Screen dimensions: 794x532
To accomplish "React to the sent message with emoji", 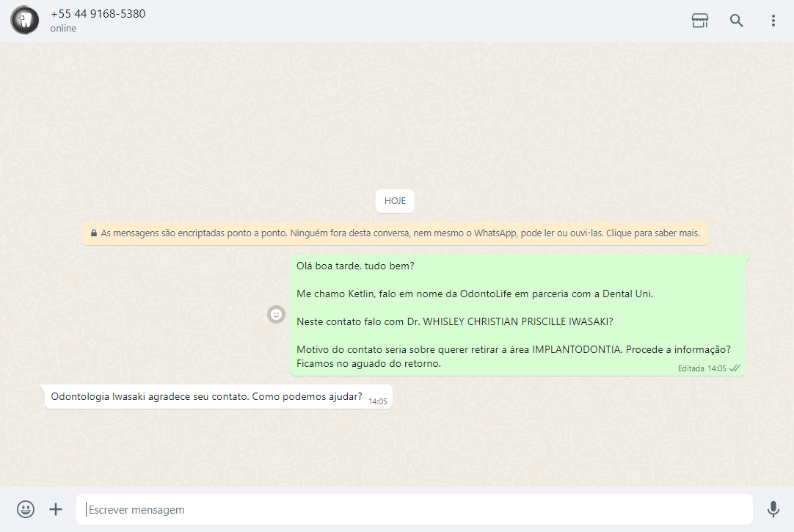I will (x=276, y=315).
